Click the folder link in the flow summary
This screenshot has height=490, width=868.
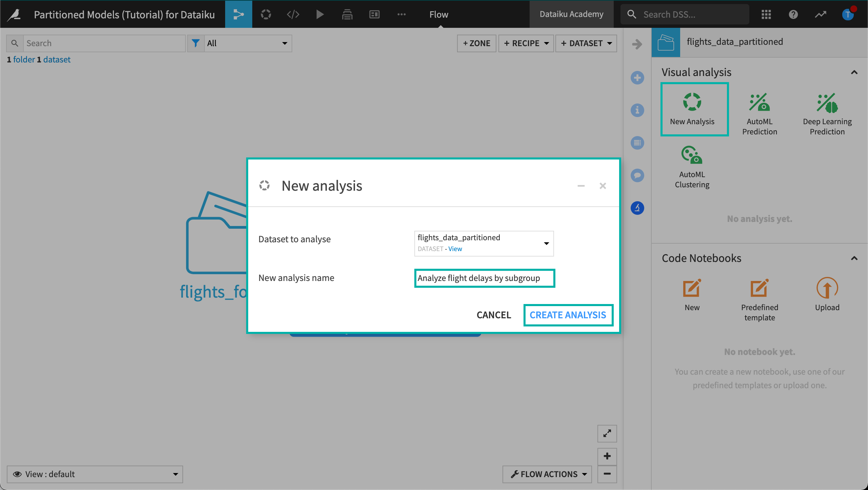[24, 59]
